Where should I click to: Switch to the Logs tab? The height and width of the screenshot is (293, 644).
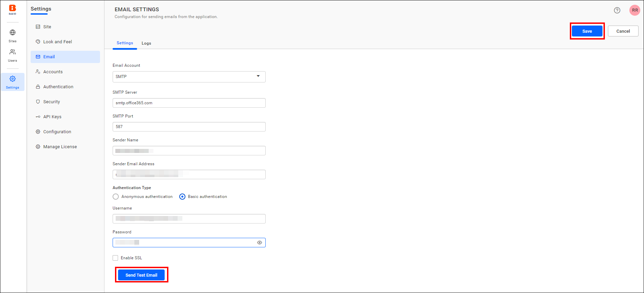pyautogui.click(x=146, y=43)
